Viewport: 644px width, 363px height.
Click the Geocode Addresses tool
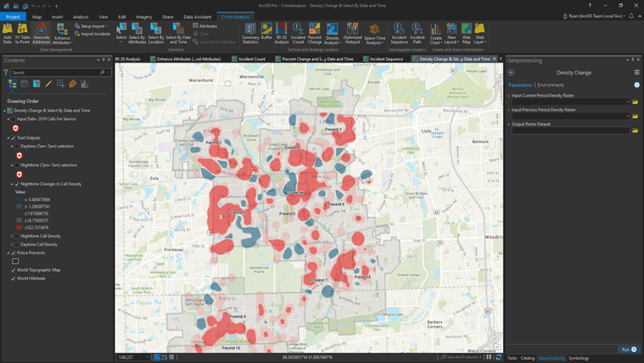click(x=41, y=33)
